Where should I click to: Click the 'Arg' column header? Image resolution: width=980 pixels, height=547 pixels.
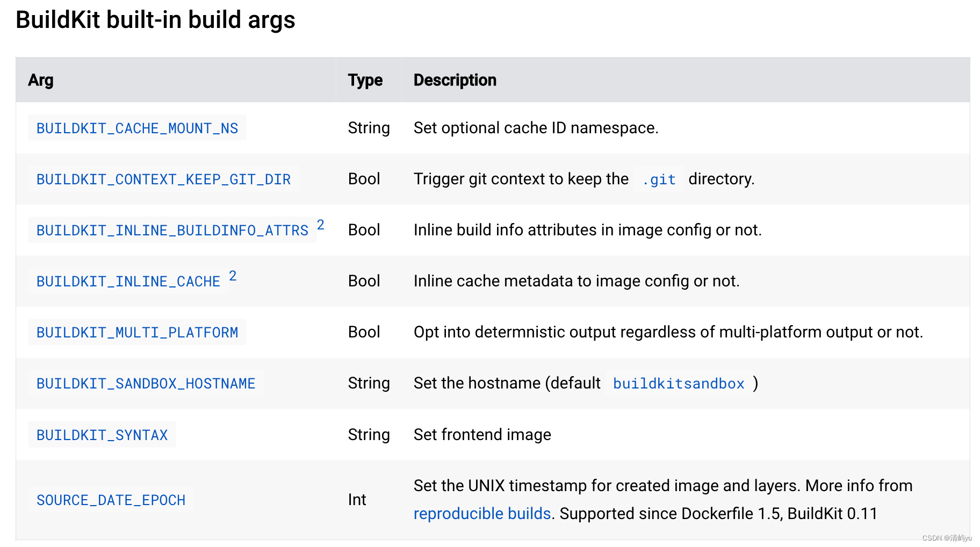coord(41,80)
